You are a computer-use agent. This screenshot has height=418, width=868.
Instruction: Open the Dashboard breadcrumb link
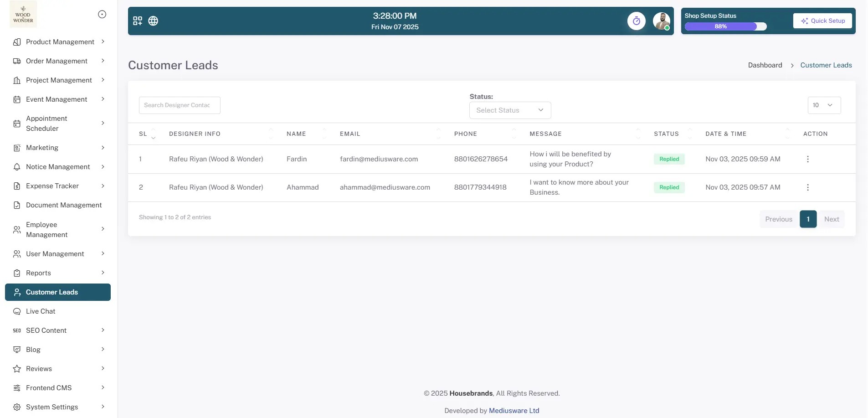[765, 65]
